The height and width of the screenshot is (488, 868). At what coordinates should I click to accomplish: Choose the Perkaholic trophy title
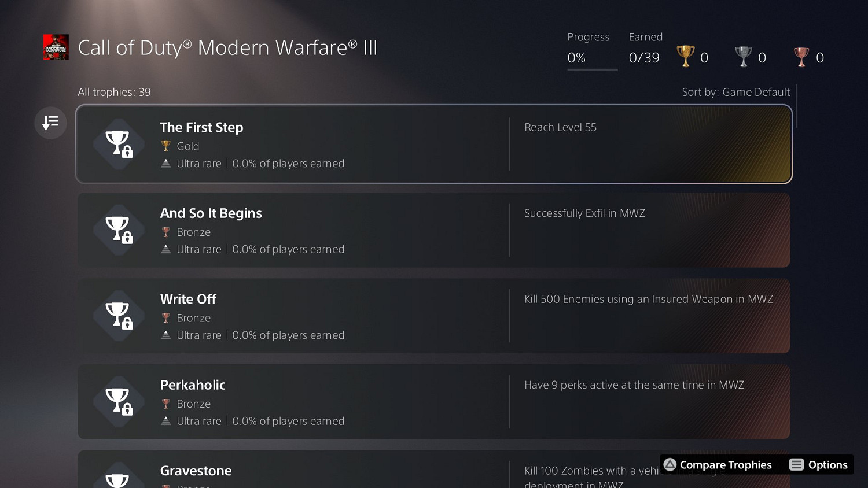pos(193,385)
